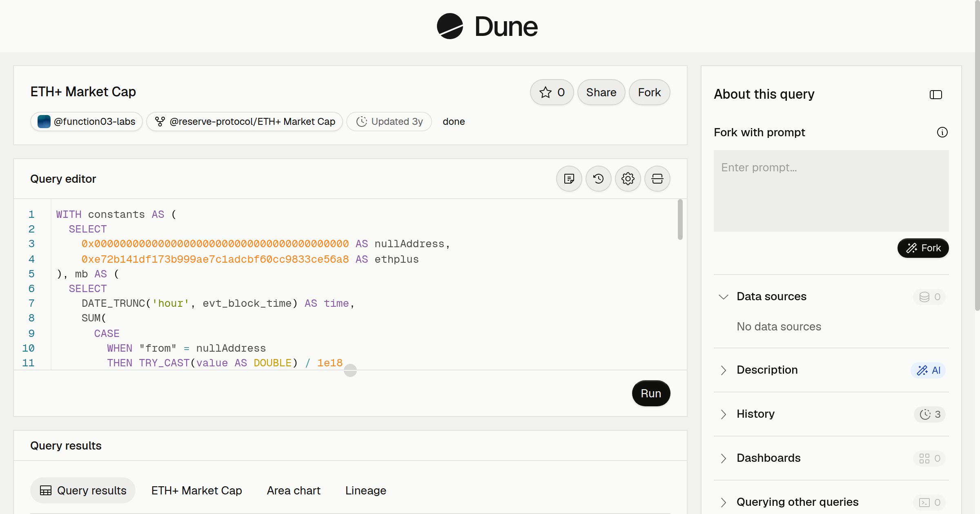Switch to the ETH+ Market Cap tab
Viewport: 980px width, 514px height.
(x=196, y=490)
